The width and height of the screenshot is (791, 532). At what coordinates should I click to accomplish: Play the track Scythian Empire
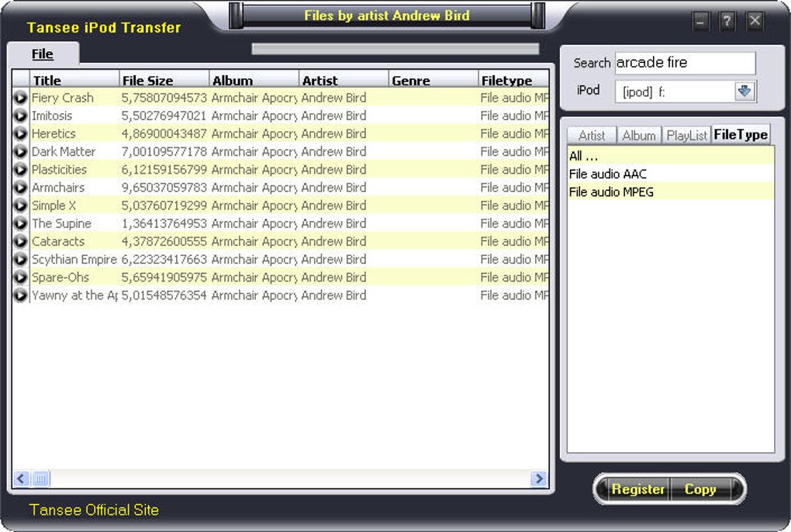20,259
